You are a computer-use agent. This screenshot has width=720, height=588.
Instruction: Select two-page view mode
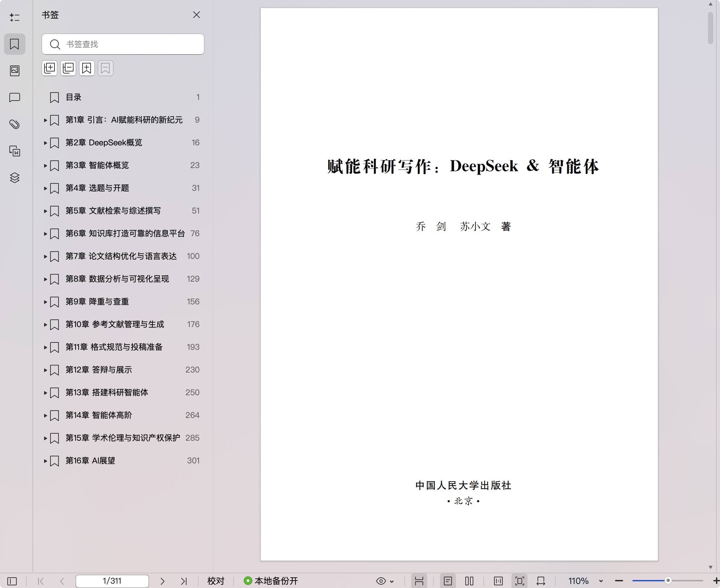[x=469, y=581]
